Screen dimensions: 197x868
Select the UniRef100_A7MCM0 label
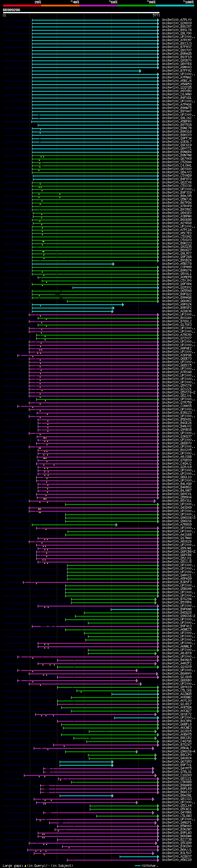[x=177, y=335]
